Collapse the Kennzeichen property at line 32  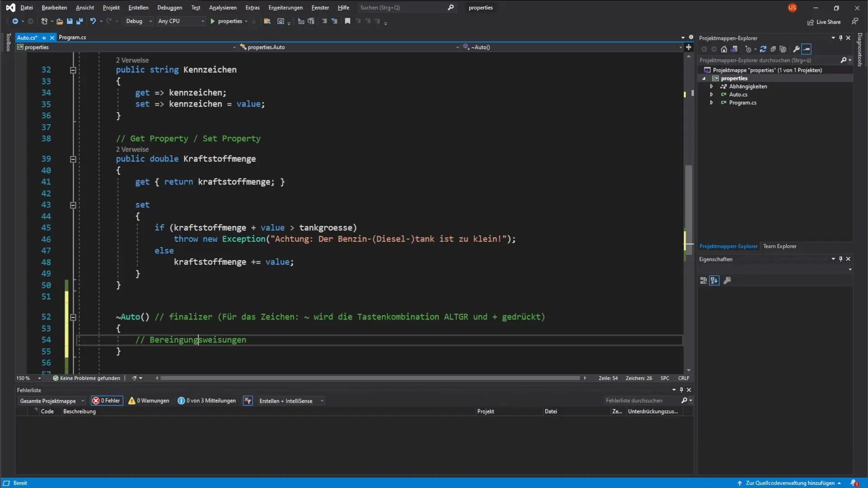[x=73, y=70]
